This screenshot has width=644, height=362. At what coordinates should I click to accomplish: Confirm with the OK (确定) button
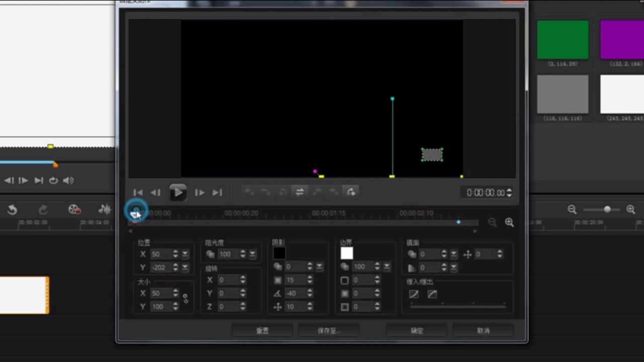coord(417,330)
